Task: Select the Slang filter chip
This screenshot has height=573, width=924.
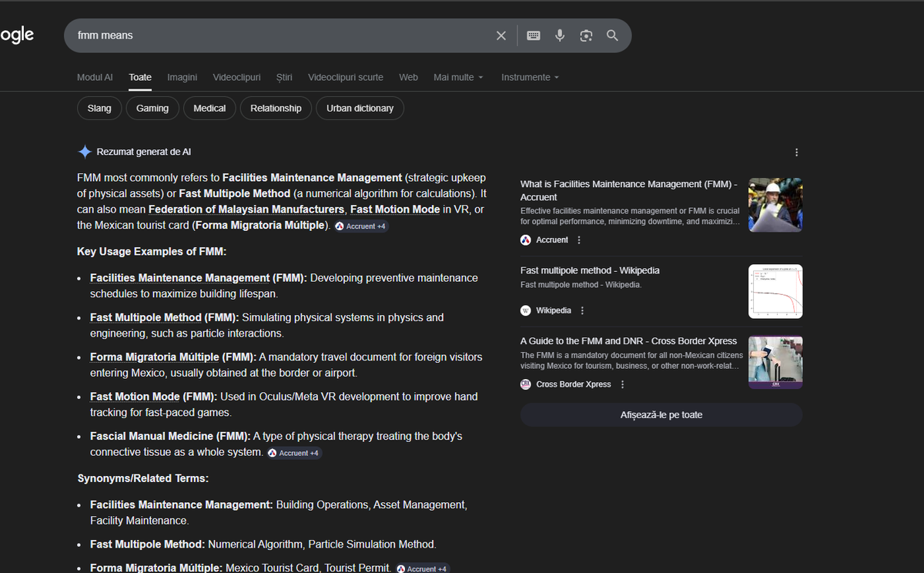Action: 99,109
